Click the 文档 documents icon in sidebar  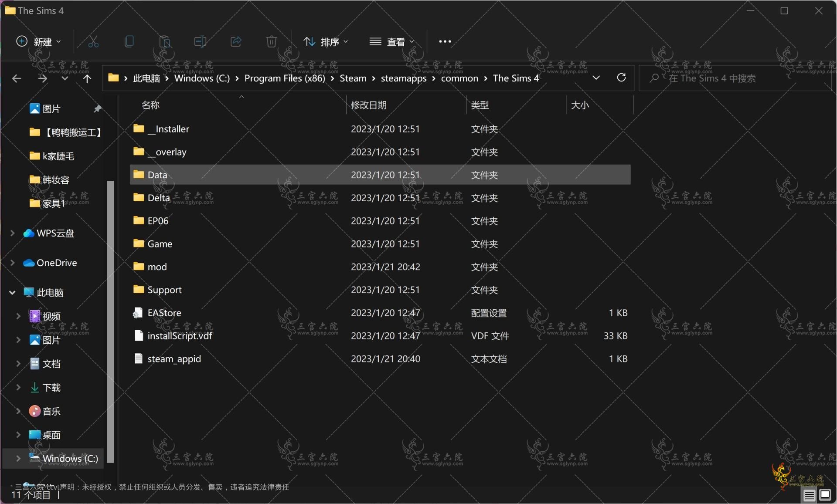point(34,363)
